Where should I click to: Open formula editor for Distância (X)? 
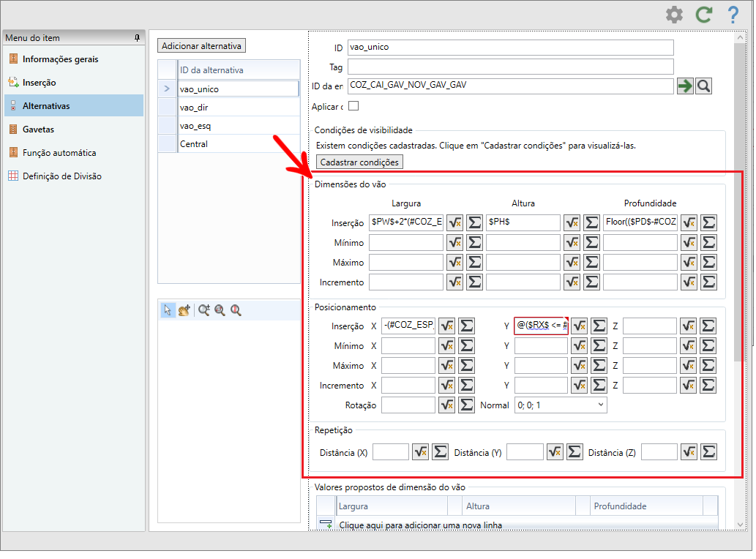coord(420,452)
